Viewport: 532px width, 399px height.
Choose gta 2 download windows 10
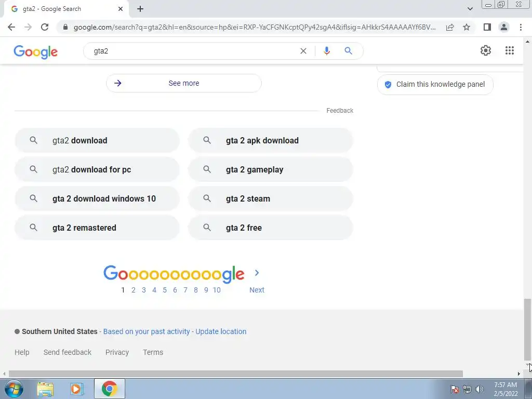click(x=97, y=198)
